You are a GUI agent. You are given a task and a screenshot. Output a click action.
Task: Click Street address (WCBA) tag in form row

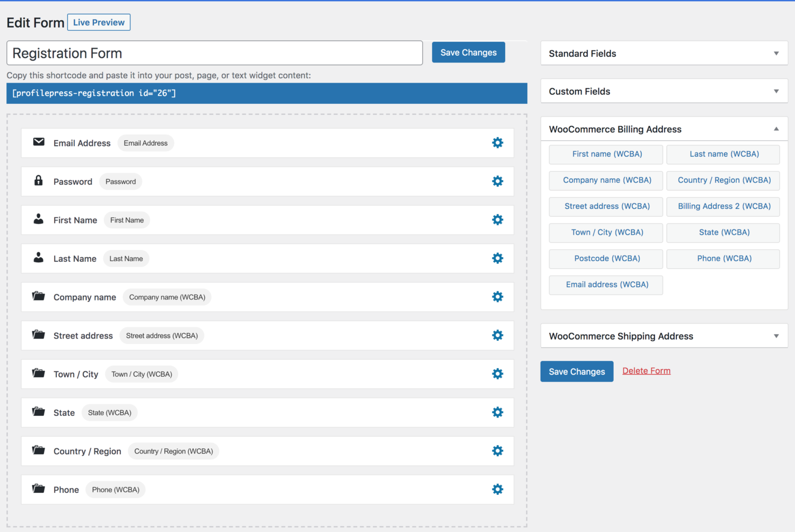point(162,335)
